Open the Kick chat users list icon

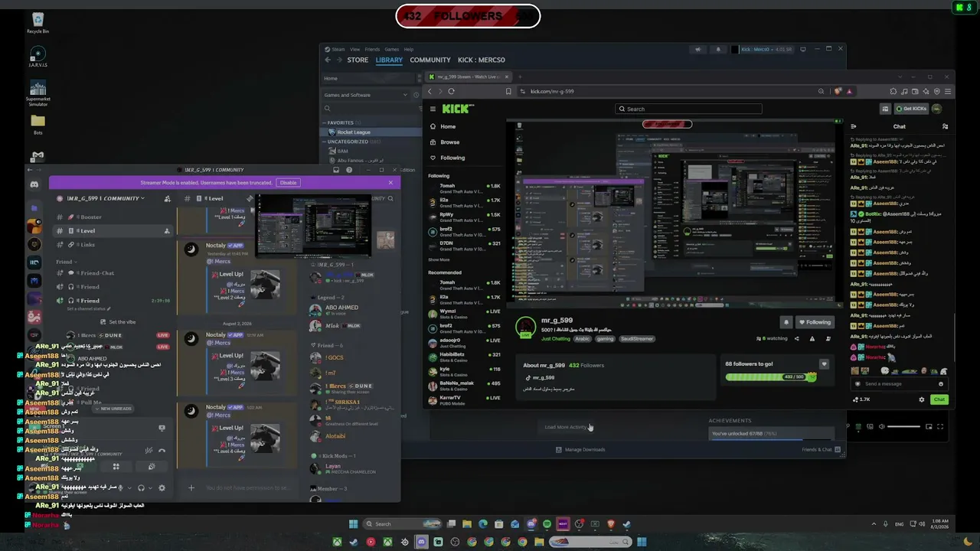tap(946, 126)
